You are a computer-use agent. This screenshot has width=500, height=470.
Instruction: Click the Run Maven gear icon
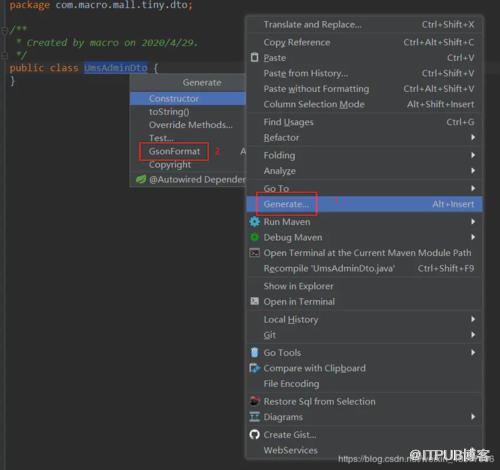pos(254,222)
